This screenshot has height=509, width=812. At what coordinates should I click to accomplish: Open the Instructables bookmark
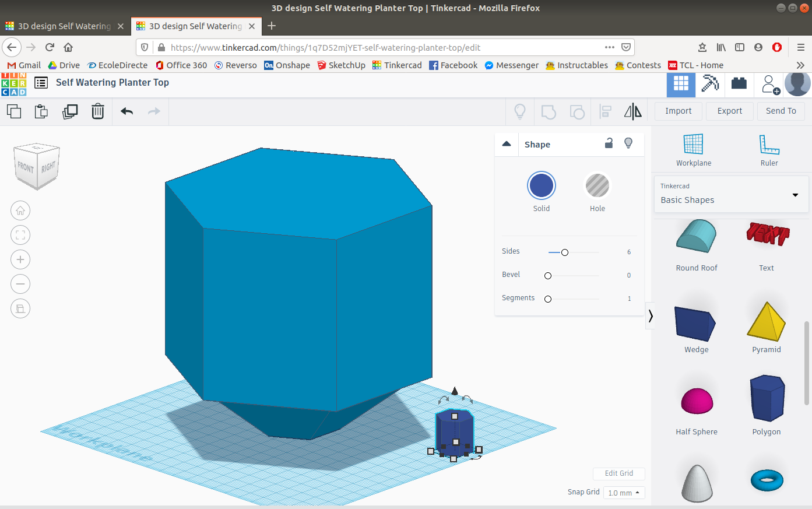tap(576, 65)
